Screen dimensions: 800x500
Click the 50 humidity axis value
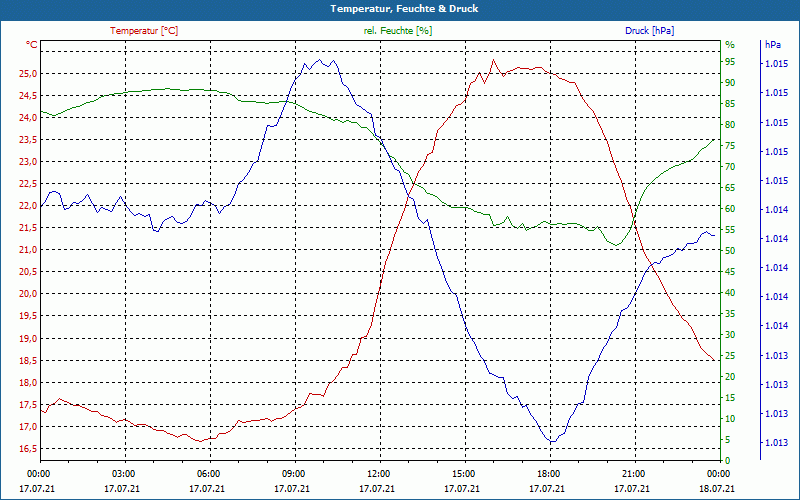tap(730, 251)
